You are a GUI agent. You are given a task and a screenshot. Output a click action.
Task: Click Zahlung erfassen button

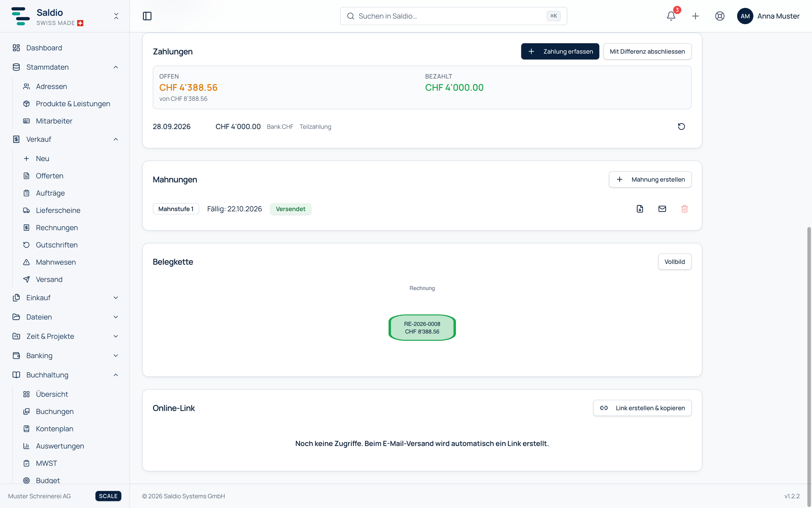(560, 51)
